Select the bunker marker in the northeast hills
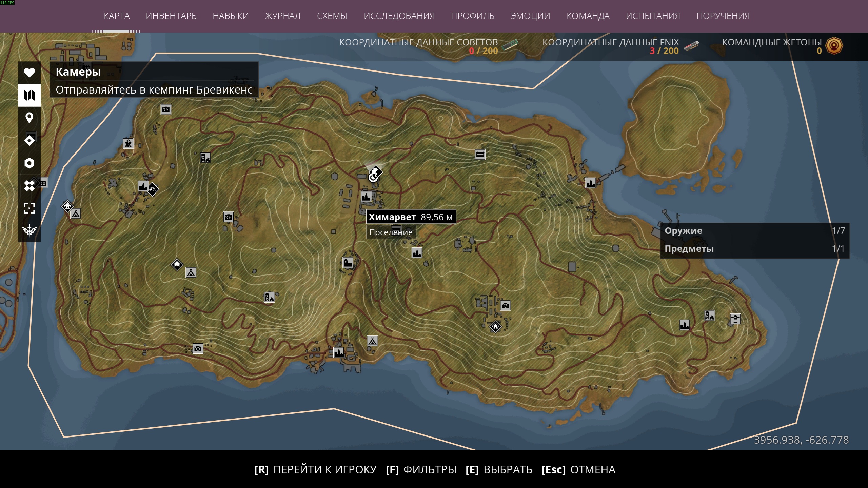868x488 pixels. [480, 155]
